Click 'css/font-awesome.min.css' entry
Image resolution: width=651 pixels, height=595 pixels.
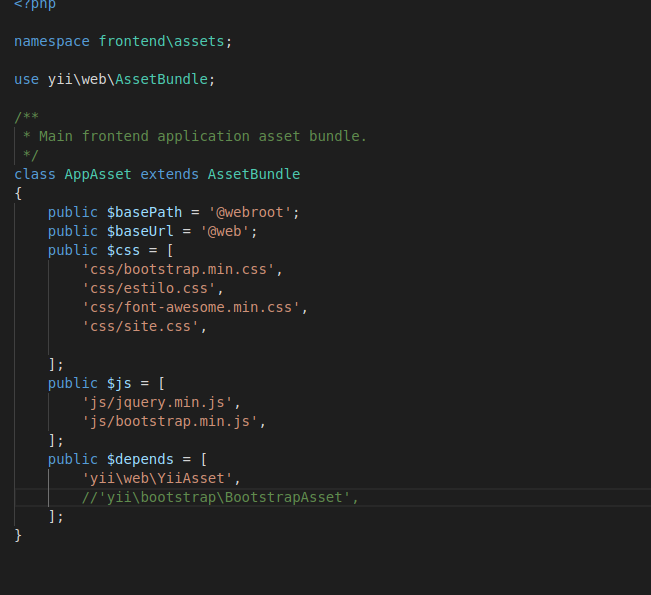[191, 308]
